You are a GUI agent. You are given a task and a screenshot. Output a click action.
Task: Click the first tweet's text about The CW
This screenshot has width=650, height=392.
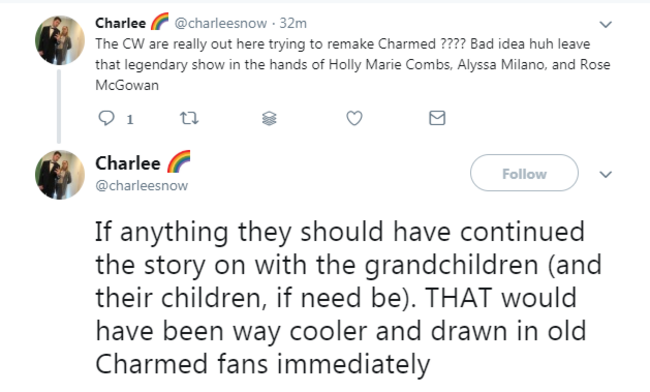point(353,64)
